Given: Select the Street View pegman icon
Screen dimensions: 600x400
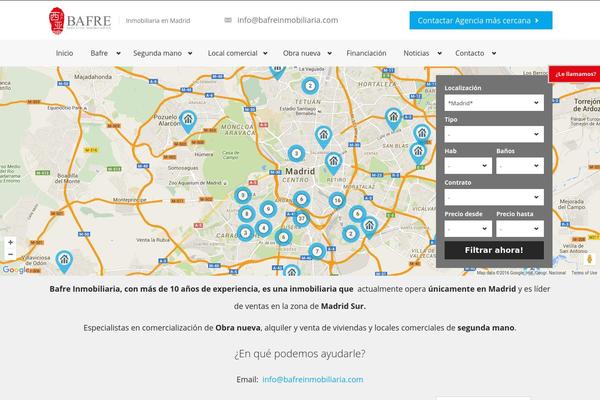Looking at the screenshot, I should point(590,259).
